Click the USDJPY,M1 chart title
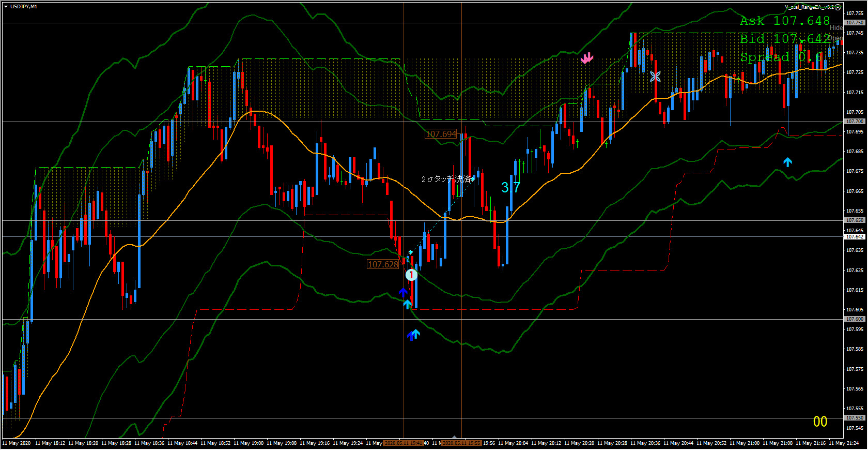The width and height of the screenshot is (868, 450). click(x=24, y=7)
